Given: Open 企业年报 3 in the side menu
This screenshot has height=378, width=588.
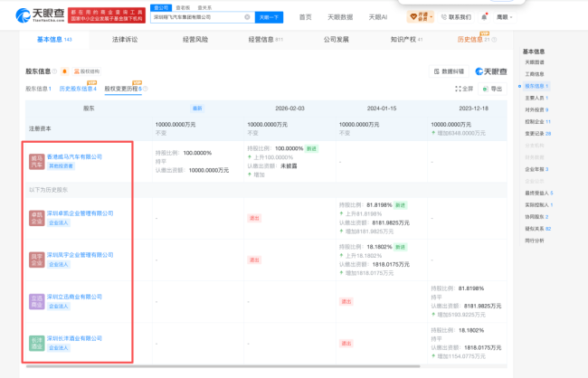Looking at the screenshot, I should tap(536, 169).
